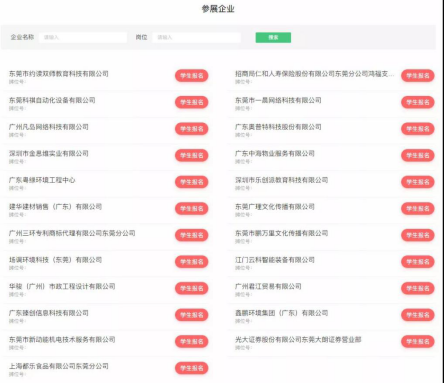The image size is (444, 384).
Task: Click 学生报名 for 招商局仁和人寿保险 company
Action: (x=418, y=76)
